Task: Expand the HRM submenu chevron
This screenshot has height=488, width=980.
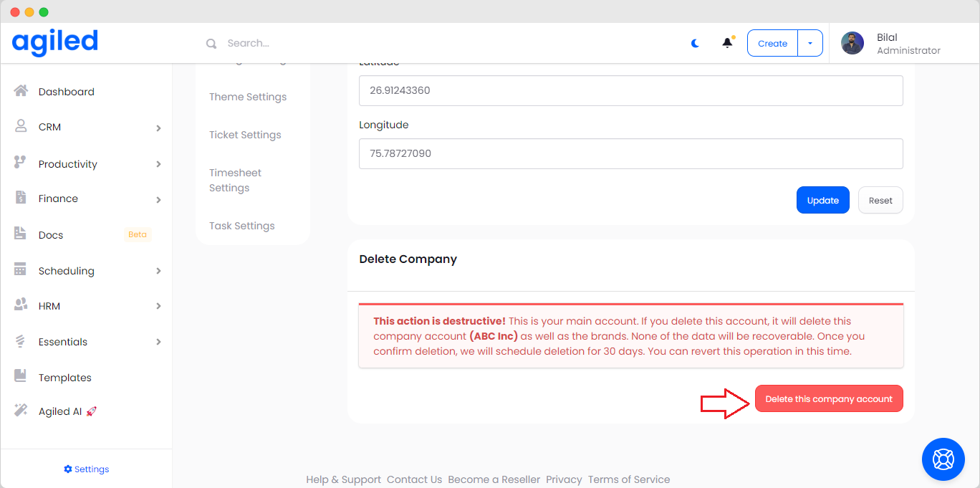Action: tap(158, 306)
